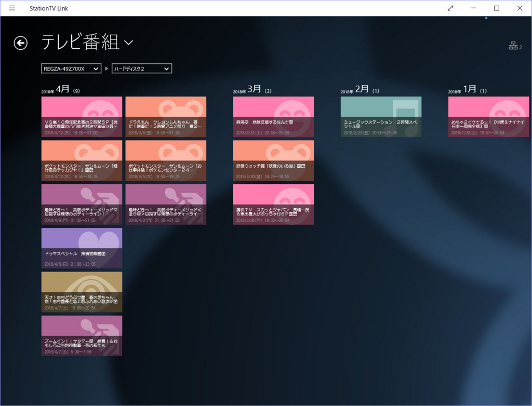
Task: Select the 2018年 3月 (3) group header
Action: tap(252, 89)
